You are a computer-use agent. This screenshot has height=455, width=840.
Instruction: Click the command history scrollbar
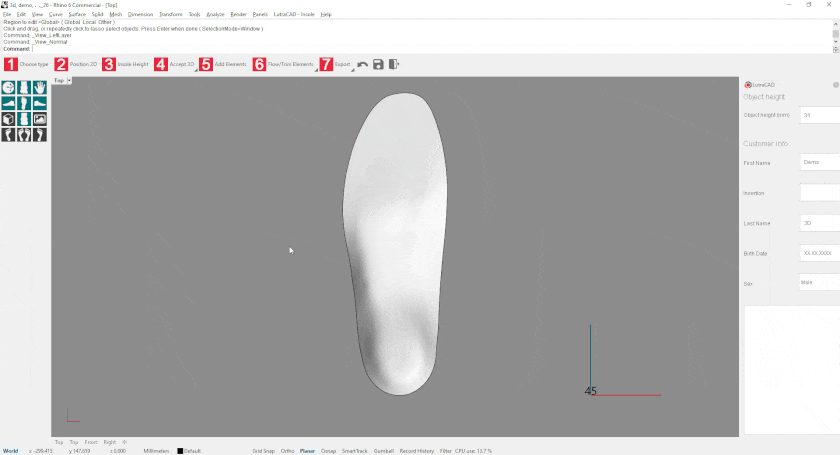(x=835, y=35)
